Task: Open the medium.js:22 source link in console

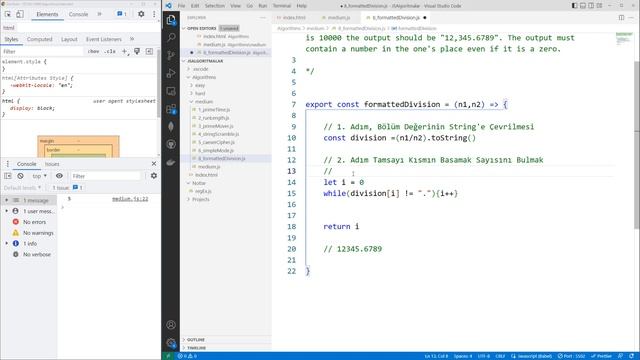Action: pyautogui.click(x=130, y=199)
